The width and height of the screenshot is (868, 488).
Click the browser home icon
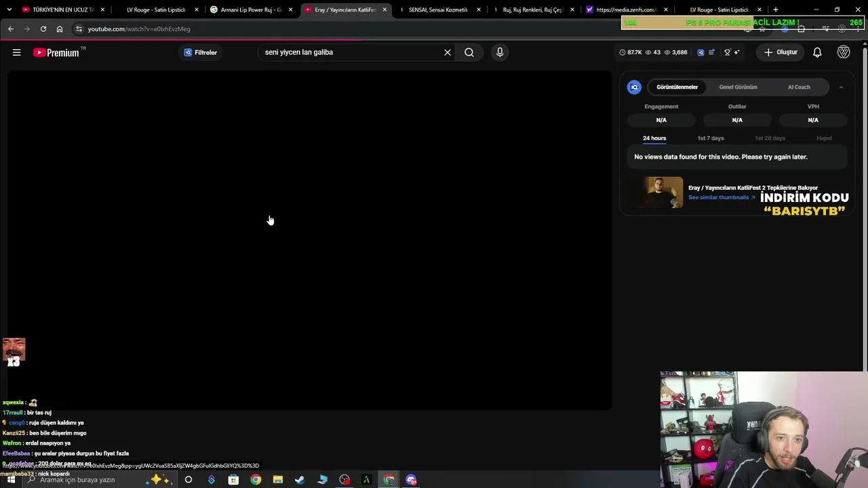pyautogui.click(x=60, y=29)
